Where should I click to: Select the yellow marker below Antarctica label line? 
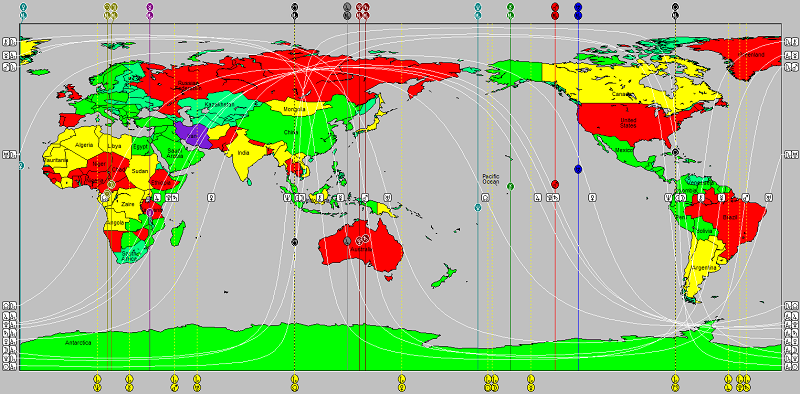[97, 379]
